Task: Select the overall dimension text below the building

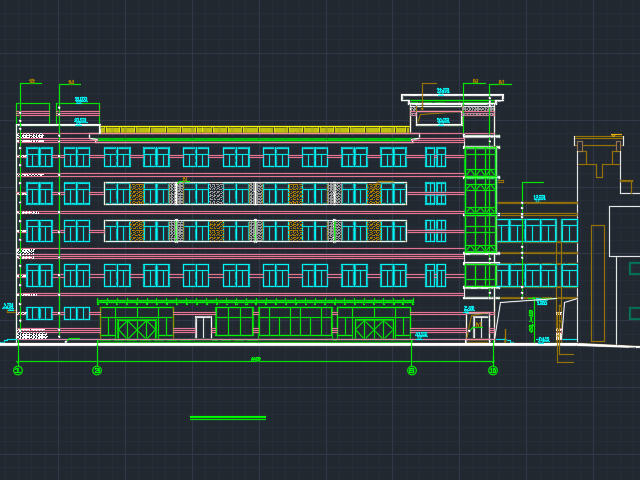Action: (x=256, y=359)
